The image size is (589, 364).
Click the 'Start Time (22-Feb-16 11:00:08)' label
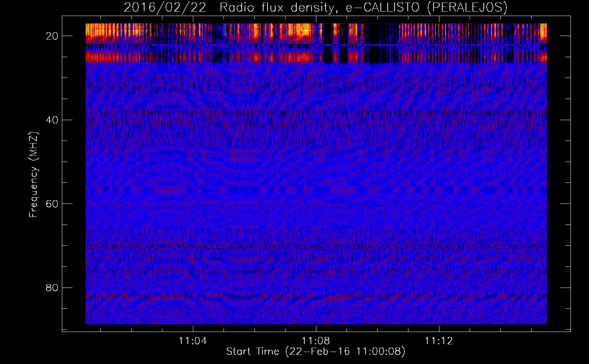(x=316, y=352)
